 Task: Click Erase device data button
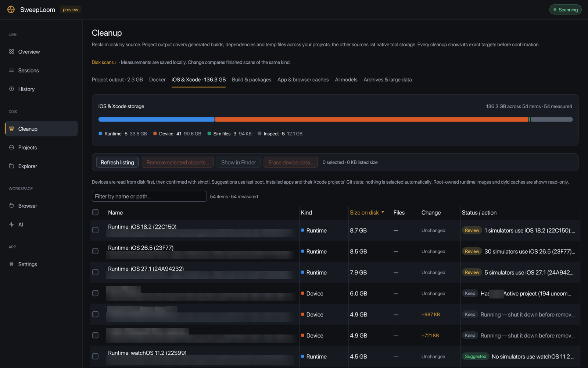(x=291, y=162)
